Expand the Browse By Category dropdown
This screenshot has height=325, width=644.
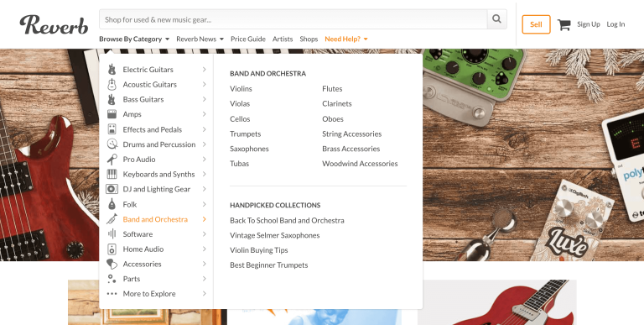pos(134,39)
